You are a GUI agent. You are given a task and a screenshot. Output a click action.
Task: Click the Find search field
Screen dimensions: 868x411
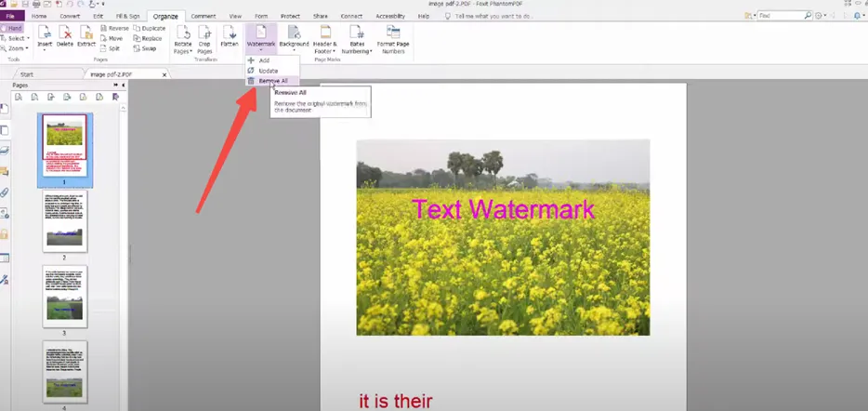click(x=783, y=16)
